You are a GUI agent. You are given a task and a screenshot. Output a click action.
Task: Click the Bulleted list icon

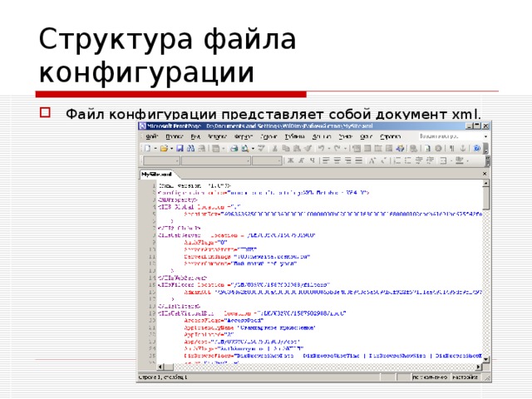pos(408,160)
